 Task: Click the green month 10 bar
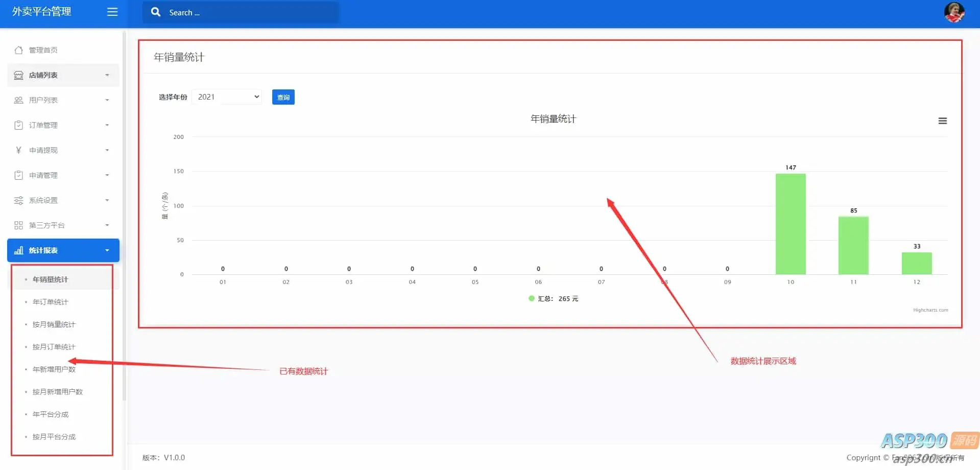[791, 224]
